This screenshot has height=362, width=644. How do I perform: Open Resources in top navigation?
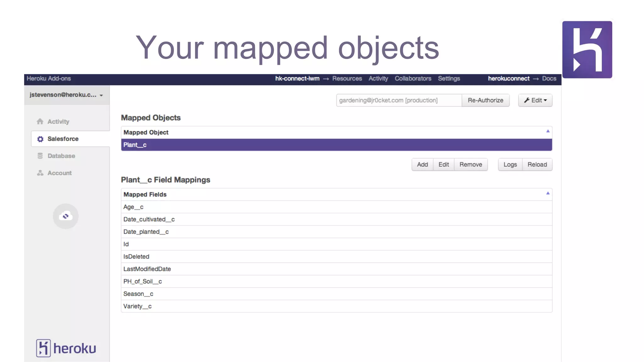(x=347, y=79)
